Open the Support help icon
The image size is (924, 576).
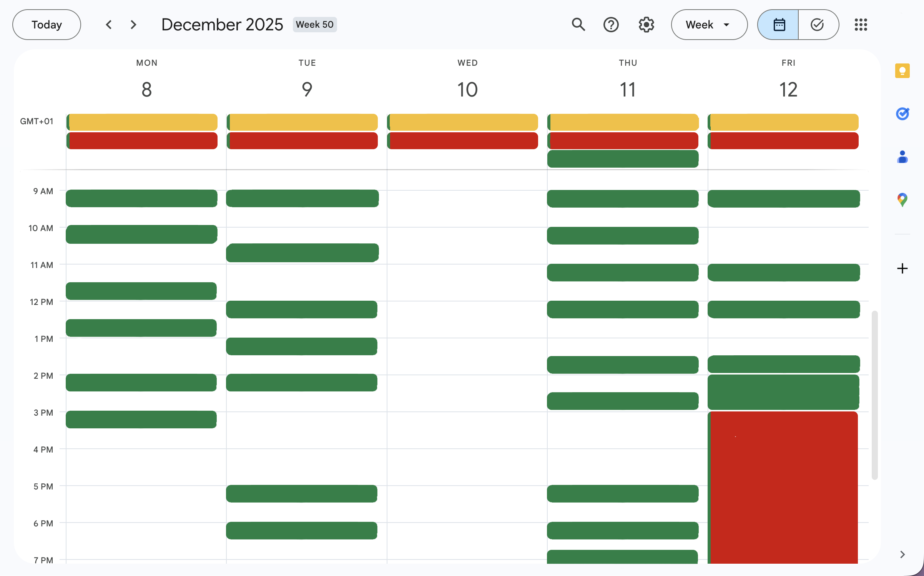(x=611, y=25)
